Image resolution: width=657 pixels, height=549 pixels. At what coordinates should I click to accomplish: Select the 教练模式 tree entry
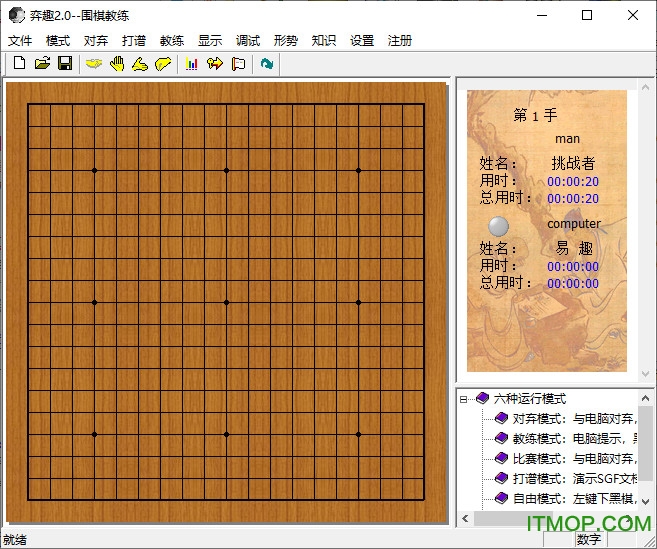575,438
